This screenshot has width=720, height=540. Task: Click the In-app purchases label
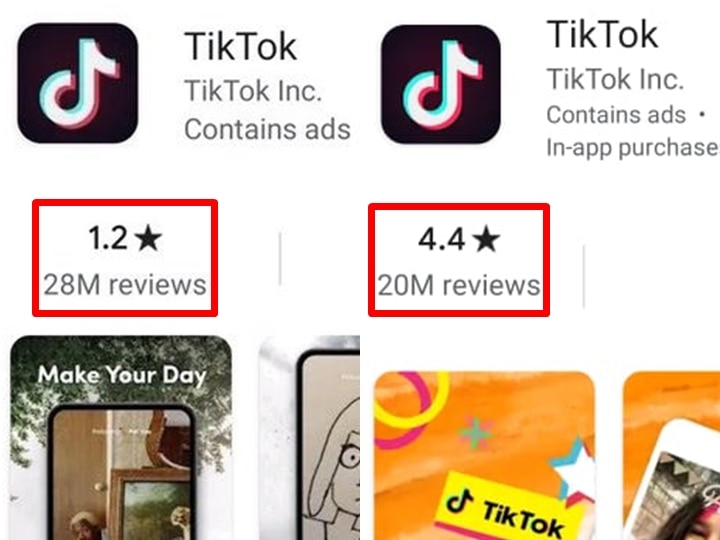coord(633,148)
